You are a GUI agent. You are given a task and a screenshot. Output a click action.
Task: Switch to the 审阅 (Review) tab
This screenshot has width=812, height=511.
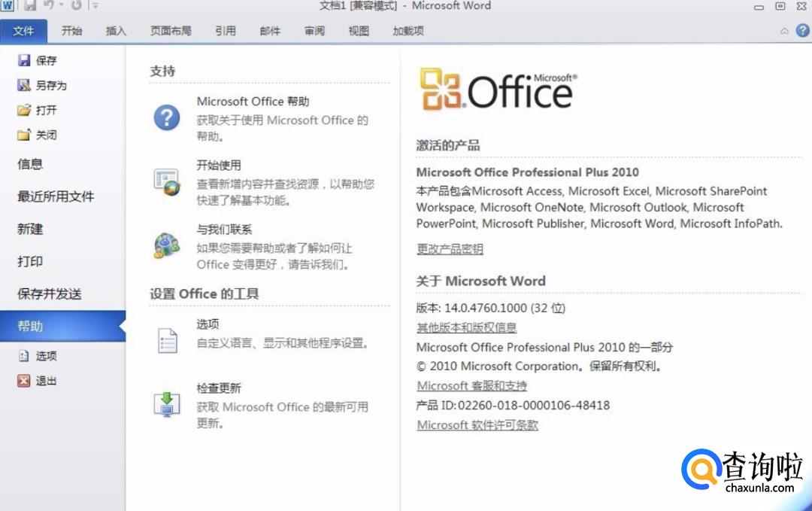point(314,31)
